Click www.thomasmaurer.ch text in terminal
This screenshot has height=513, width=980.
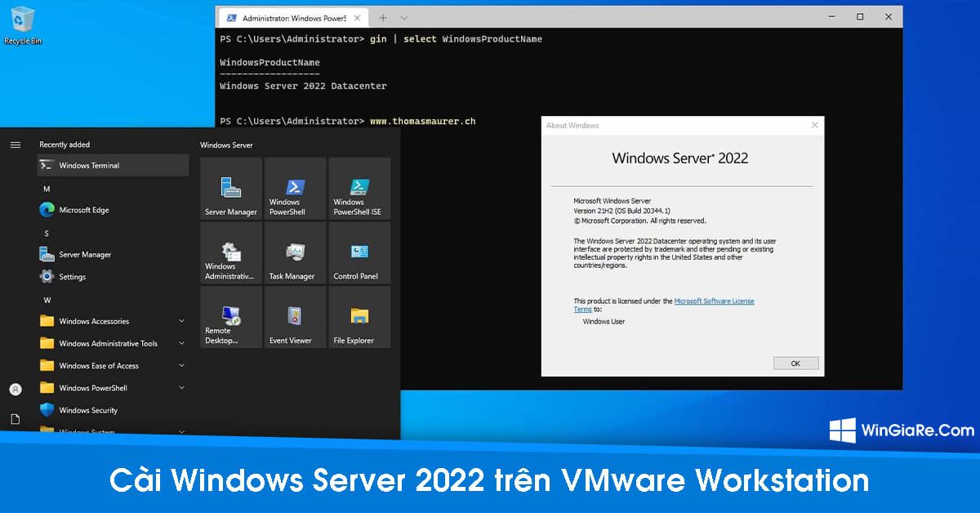(x=422, y=121)
